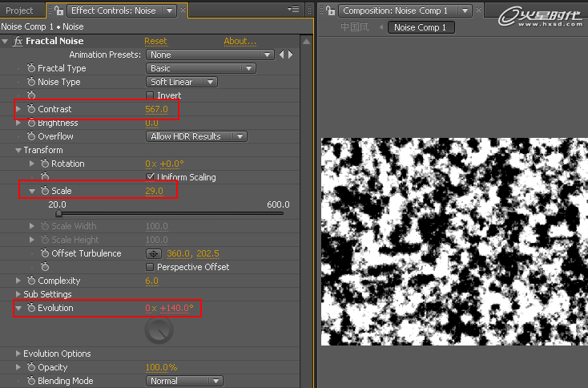588x388 pixels.
Task: Select next animation preset arrow
Action: tap(290, 55)
